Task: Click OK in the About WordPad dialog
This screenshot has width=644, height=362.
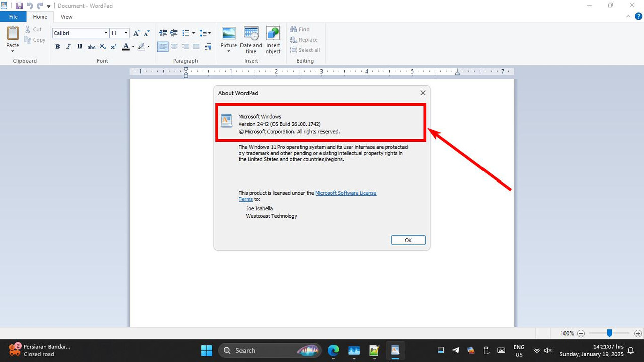Action: tap(408, 240)
